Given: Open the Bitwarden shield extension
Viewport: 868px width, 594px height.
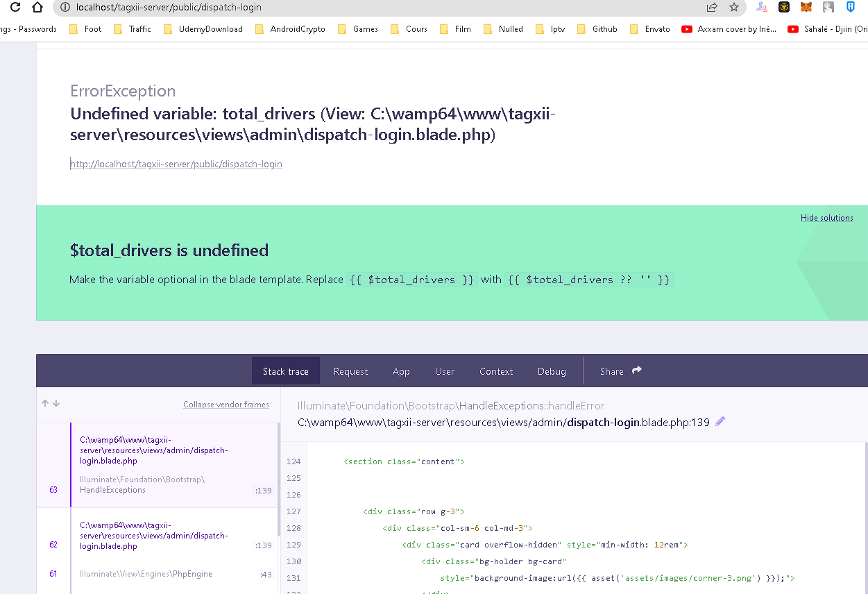Looking at the screenshot, I should 851,8.
